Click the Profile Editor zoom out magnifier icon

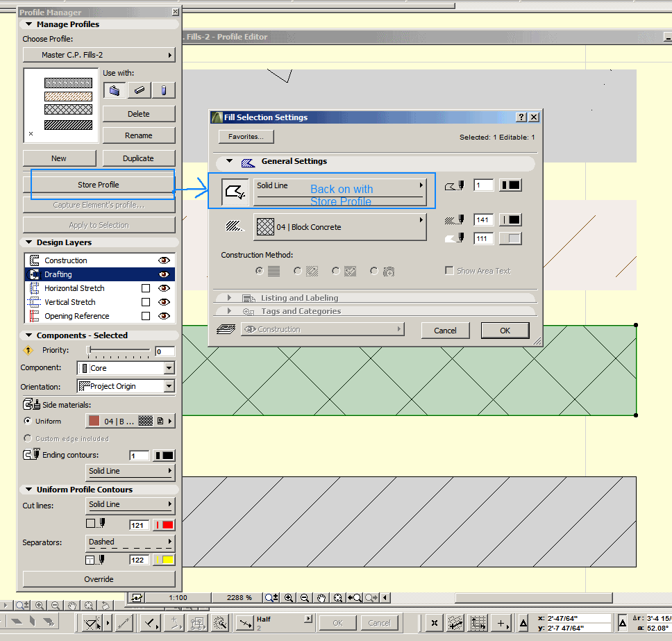tap(305, 598)
